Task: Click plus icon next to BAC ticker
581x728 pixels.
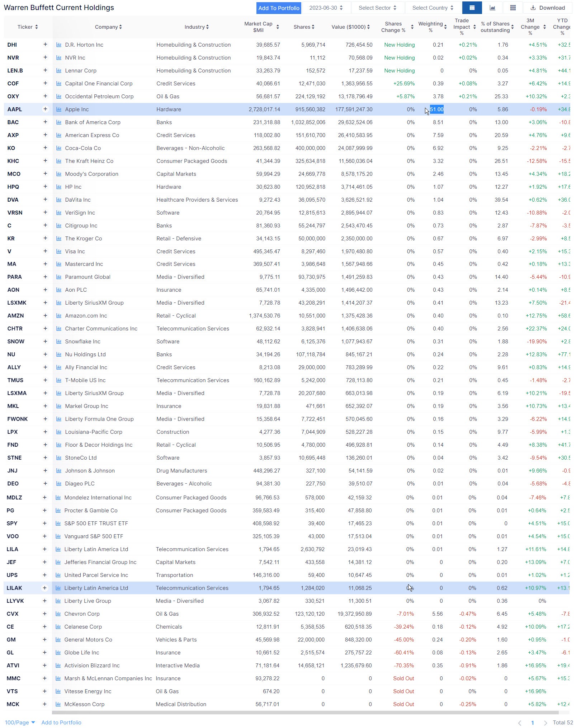Action: pyautogui.click(x=45, y=122)
